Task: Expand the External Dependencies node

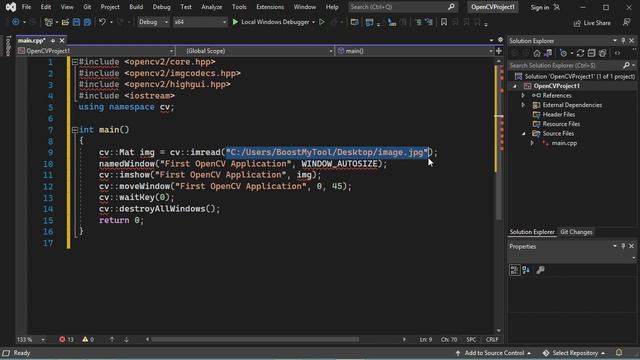Action: pos(523,105)
